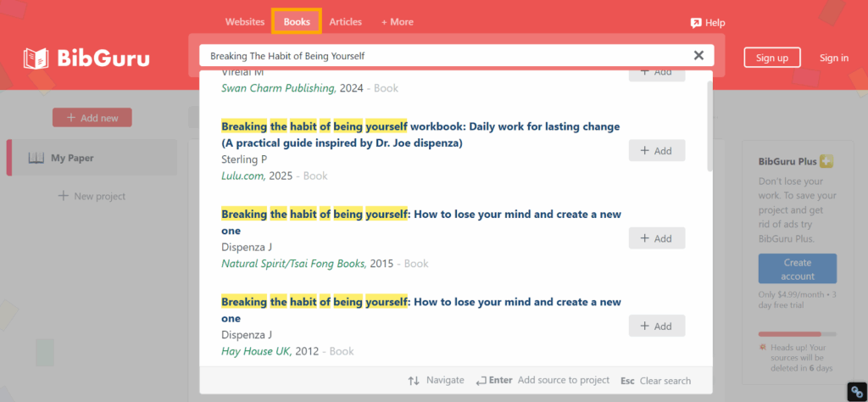Create a New project

(x=92, y=196)
